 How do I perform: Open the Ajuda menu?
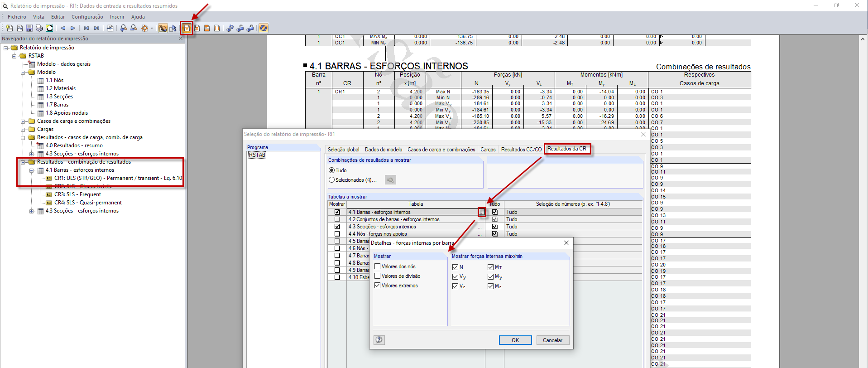[x=138, y=17]
